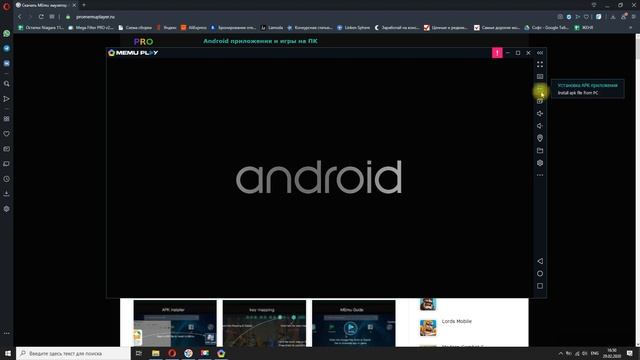The image size is (640, 360).
Task: Open search in Opera sidebar
Action: click(x=7, y=84)
